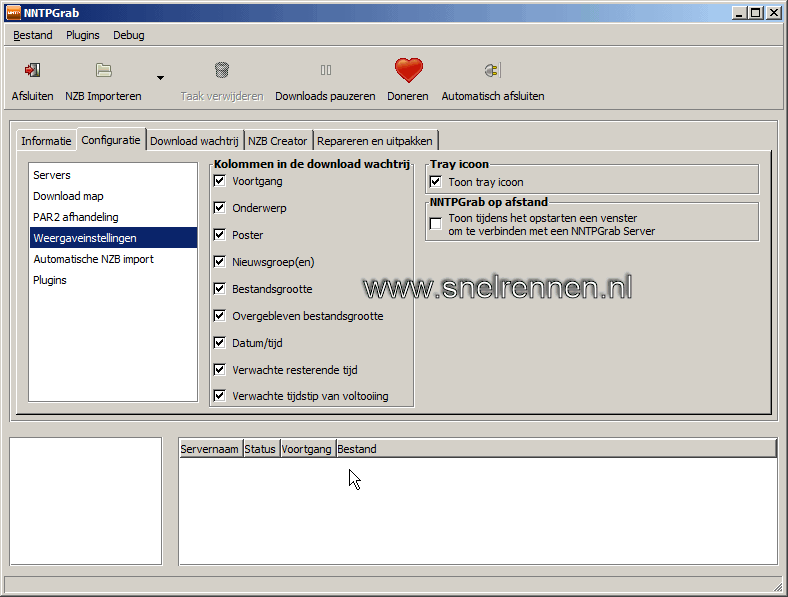
Task: Close the NNTPGrab window
Action: 774,13
